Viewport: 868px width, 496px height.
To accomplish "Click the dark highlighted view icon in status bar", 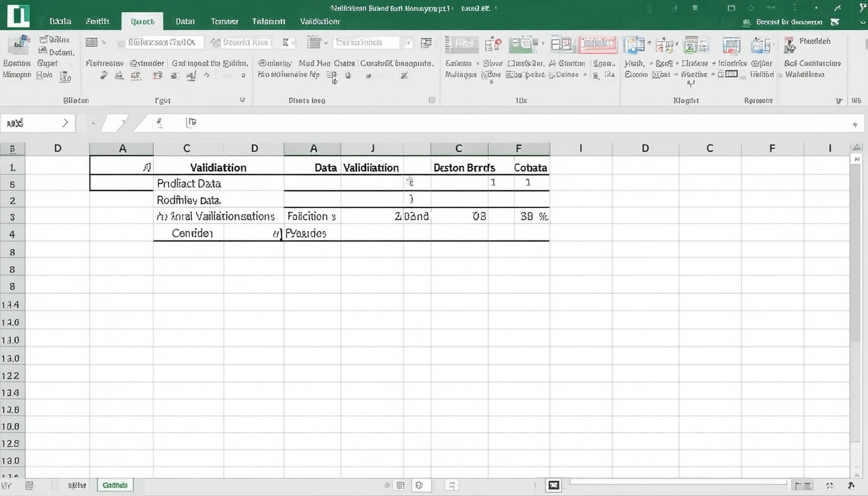I will [x=553, y=485].
